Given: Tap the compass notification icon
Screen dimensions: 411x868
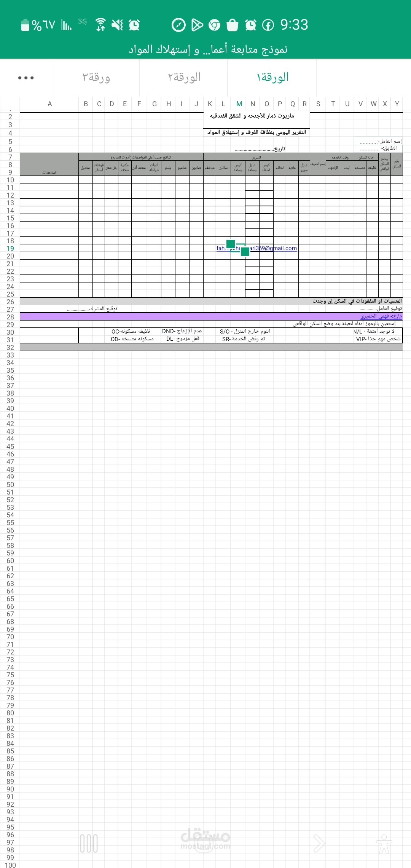Looking at the screenshot, I should (178, 25).
